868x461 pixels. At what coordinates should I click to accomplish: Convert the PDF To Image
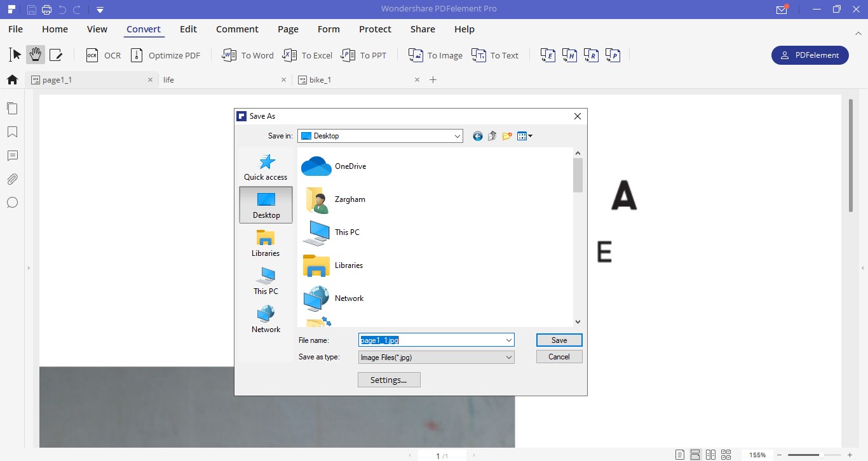[x=435, y=55]
